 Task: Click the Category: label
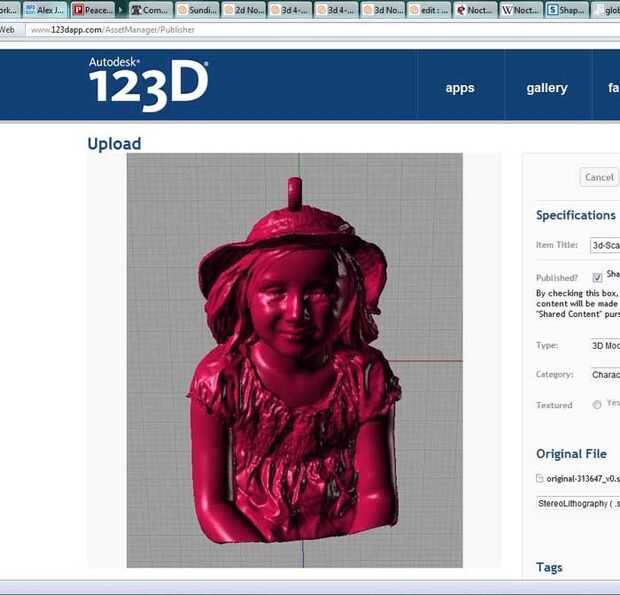pos(554,374)
